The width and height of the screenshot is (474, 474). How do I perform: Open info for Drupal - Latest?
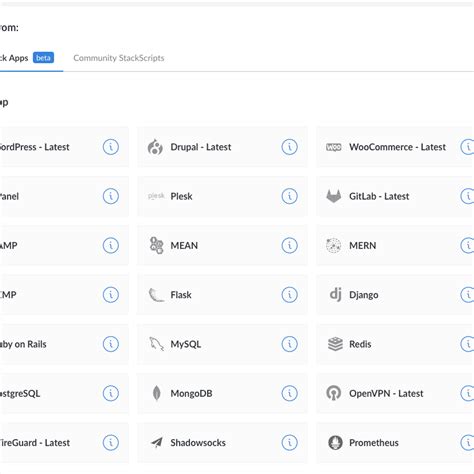tap(289, 147)
